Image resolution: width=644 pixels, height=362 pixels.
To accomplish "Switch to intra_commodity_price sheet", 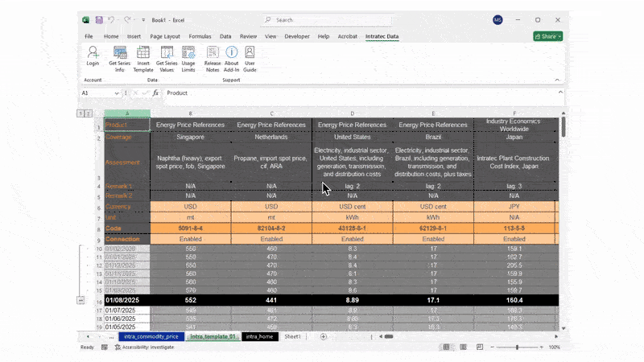I will pos(151,336).
